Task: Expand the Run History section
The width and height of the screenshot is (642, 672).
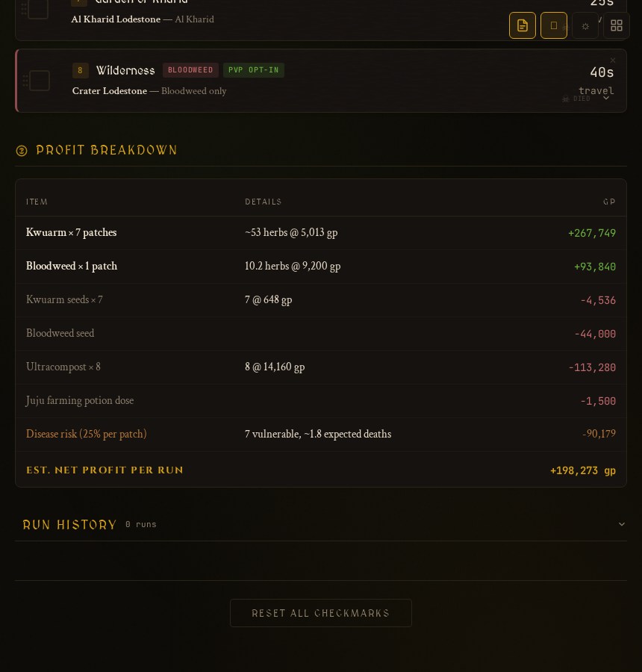Action: pyautogui.click(x=622, y=524)
